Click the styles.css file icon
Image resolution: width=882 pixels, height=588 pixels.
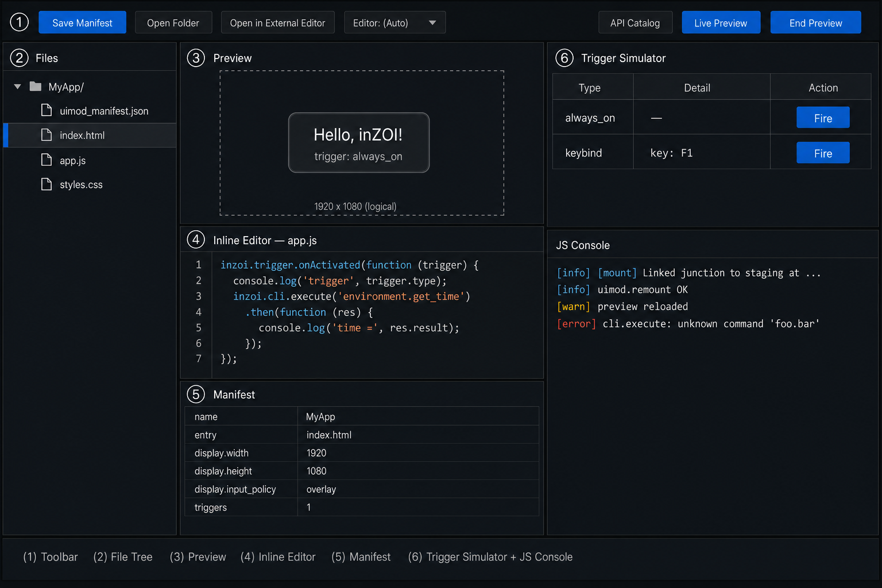pyautogui.click(x=47, y=184)
